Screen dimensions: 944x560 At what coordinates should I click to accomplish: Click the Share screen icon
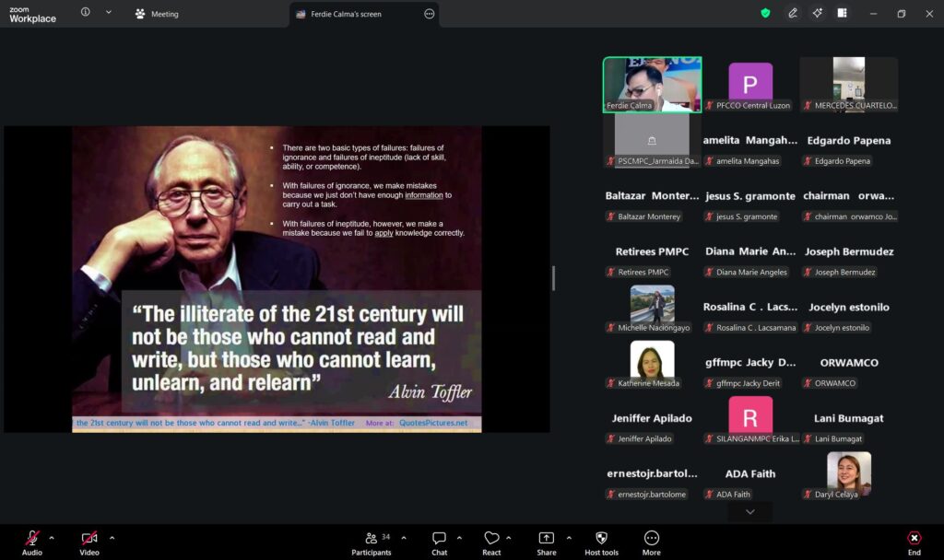tap(546, 539)
